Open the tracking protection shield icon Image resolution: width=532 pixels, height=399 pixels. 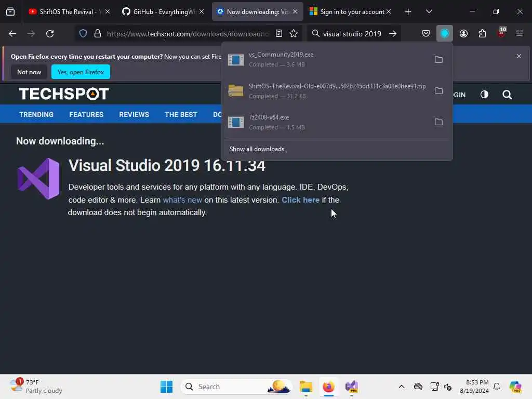pyautogui.click(x=83, y=34)
